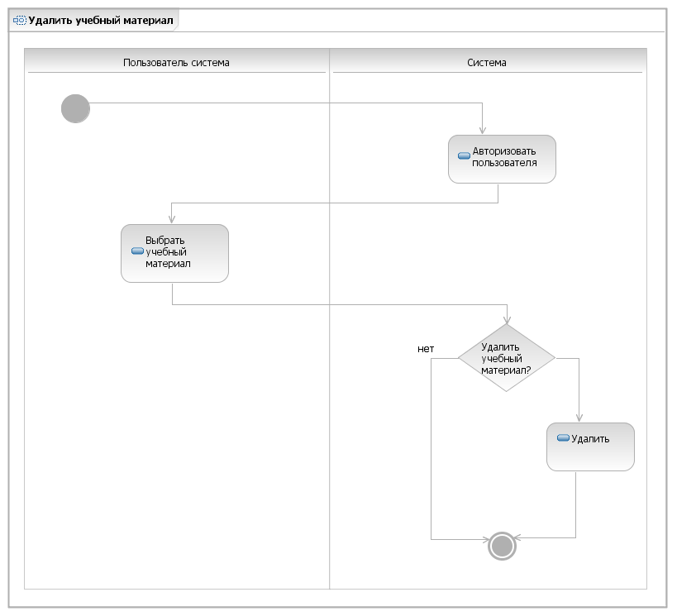This screenshot has width=677, height=616.
Task: Select the 'Авторизовать пользователя' action node
Action: tap(502, 159)
